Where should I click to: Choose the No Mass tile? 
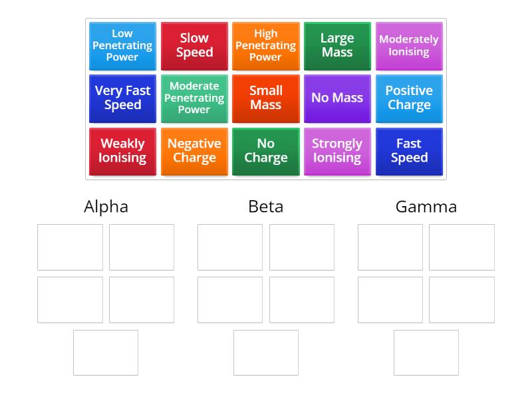(x=337, y=98)
